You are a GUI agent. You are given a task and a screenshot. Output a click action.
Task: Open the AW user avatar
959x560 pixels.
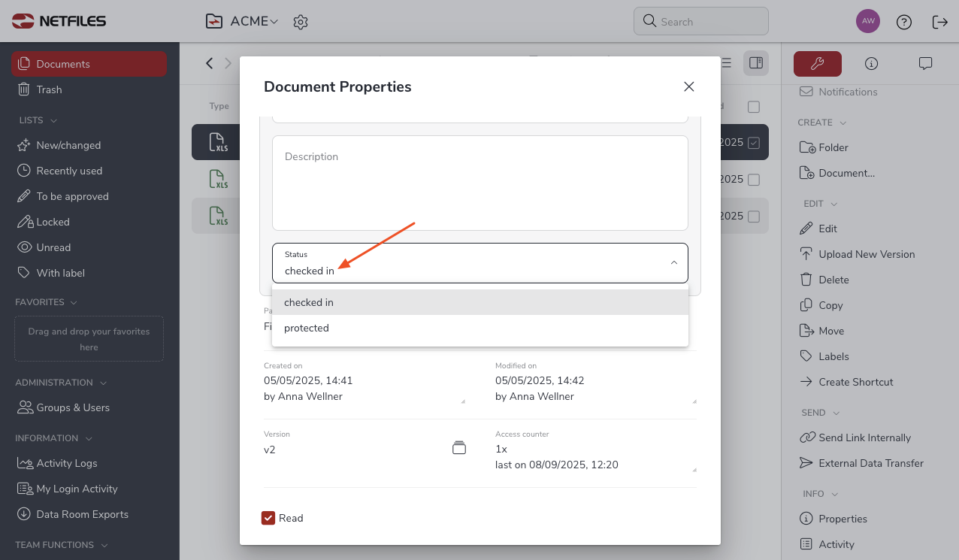868,21
